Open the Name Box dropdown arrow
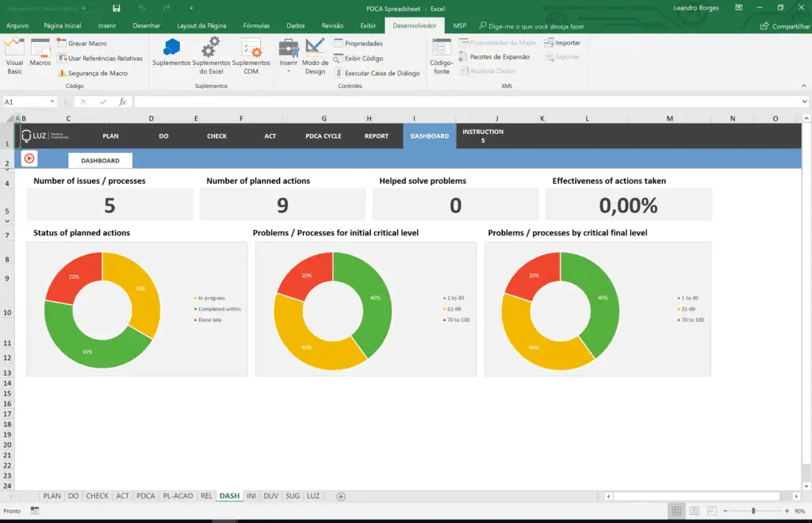 click(x=52, y=102)
